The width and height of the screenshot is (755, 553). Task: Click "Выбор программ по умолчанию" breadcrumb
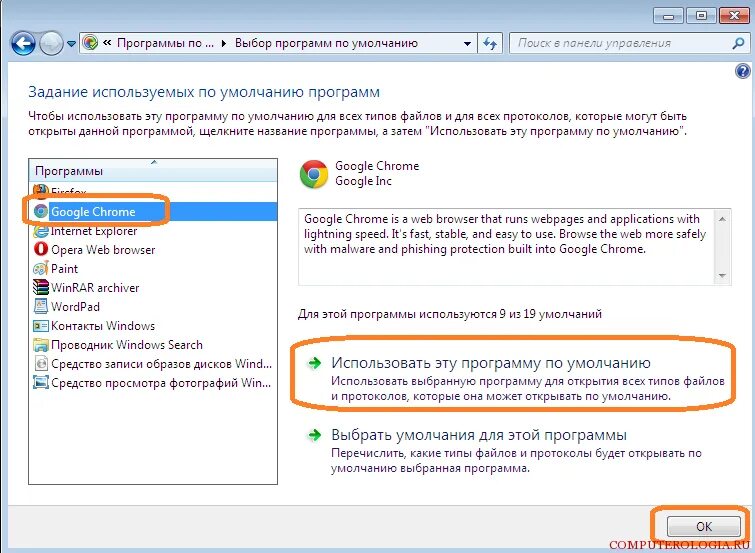pyautogui.click(x=326, y=43)
